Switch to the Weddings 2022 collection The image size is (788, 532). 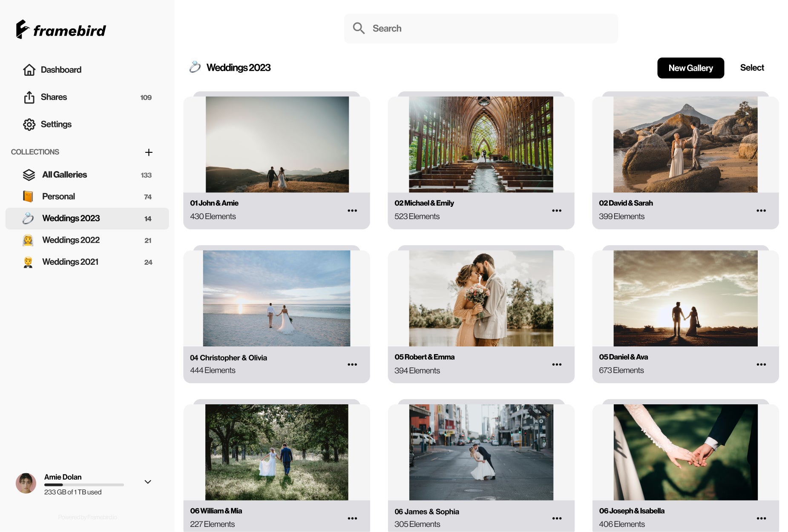point(71,240)
